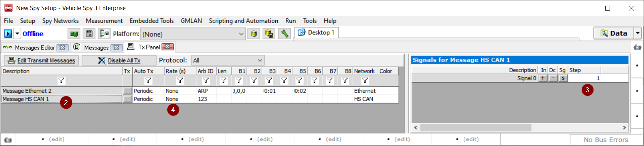Click the Description column filter icon
The width and height of the screenshot is (644, 146).
[x=61, y=80]
